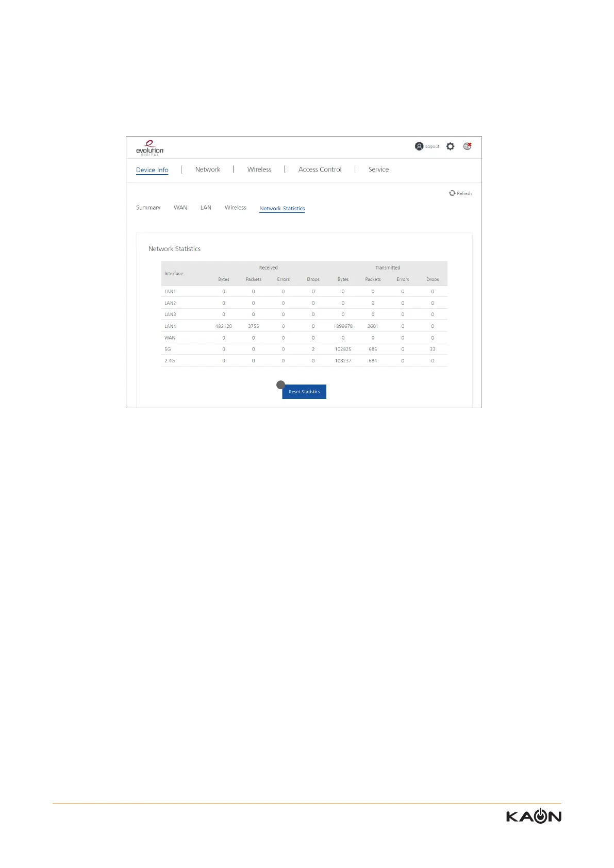Click 2.4G transmitted bytes value 108237
614x868 pixels.
[343, 361]
